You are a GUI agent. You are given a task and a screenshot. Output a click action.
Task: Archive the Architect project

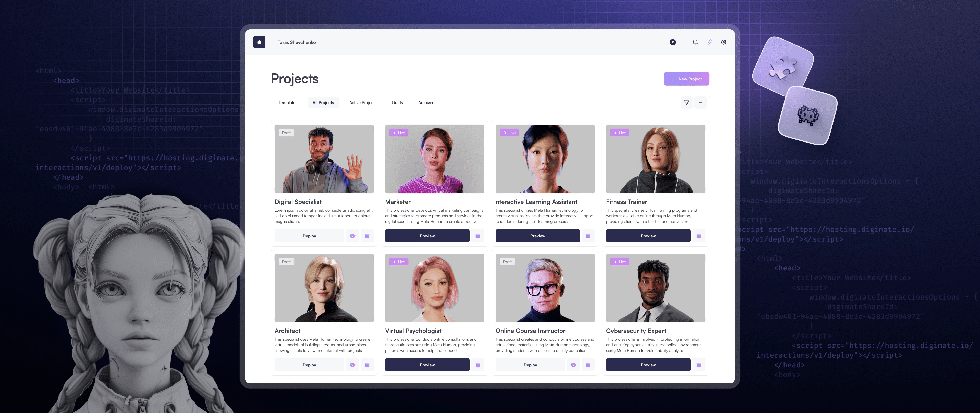click(x=367, y=365)
